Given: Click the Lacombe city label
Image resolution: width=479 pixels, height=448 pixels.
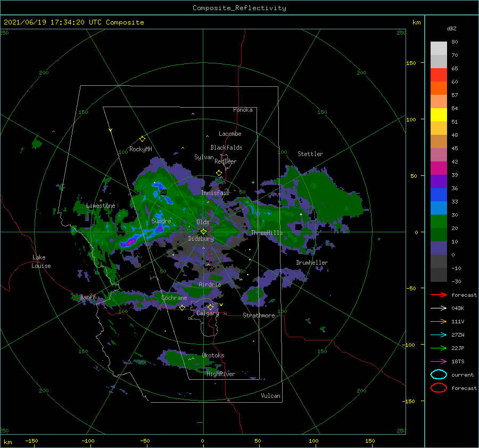Looking at the screenshot, I should point(230,134).
